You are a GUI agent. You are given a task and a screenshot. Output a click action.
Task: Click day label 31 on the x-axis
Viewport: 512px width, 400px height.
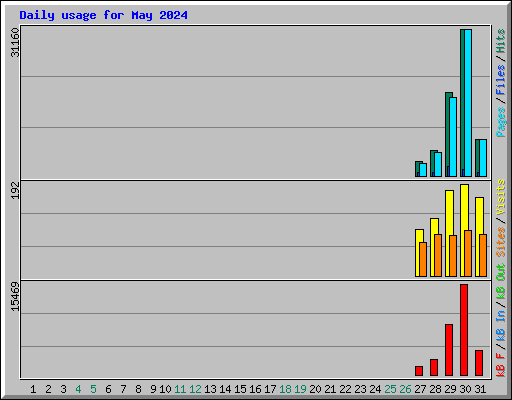point(480,389)
